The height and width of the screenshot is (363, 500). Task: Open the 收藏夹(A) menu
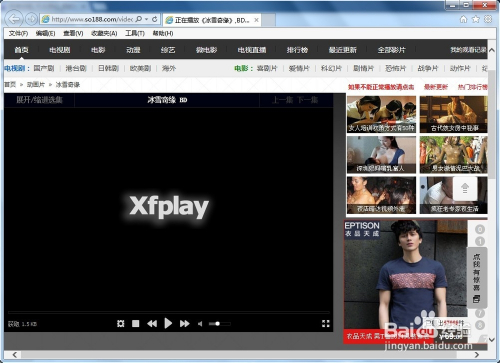(x=104, y=33)
